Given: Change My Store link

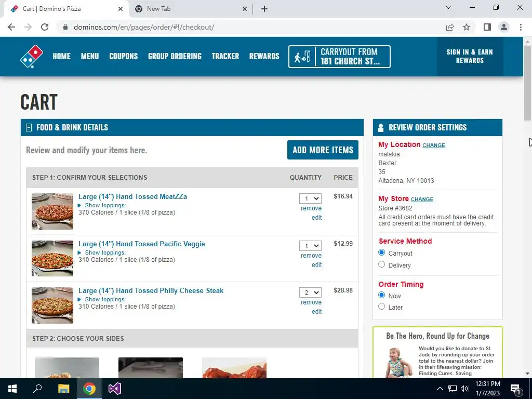Looking at the screenshot, I should (422, 199).
